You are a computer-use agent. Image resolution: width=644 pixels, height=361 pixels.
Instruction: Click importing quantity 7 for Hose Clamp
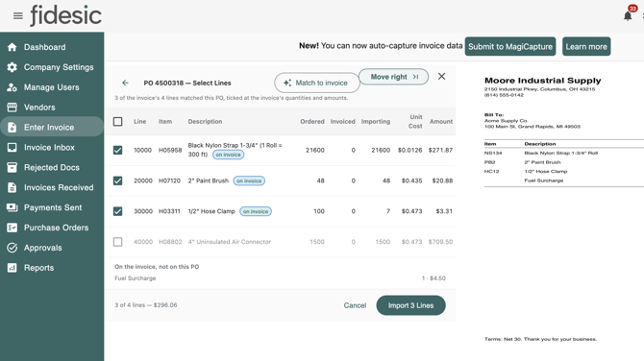tap(387, 211)
